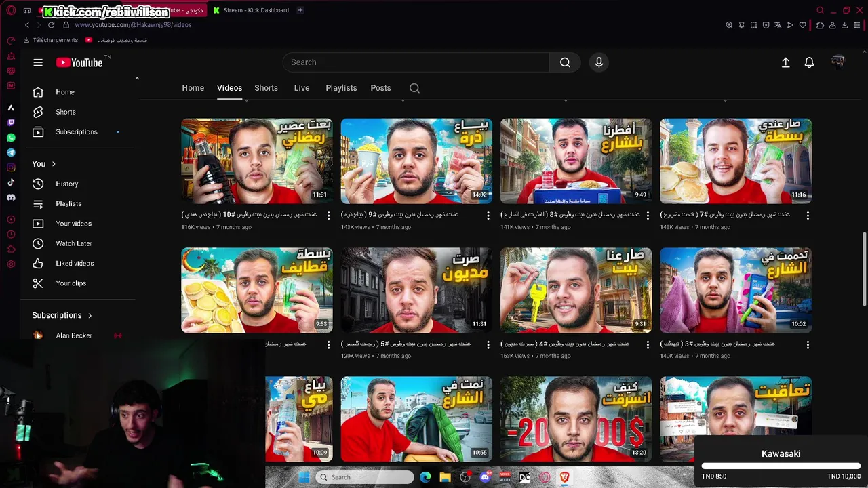
Task: Open Microsoft Edge from the taskbar
Action: tap(425, 477)
